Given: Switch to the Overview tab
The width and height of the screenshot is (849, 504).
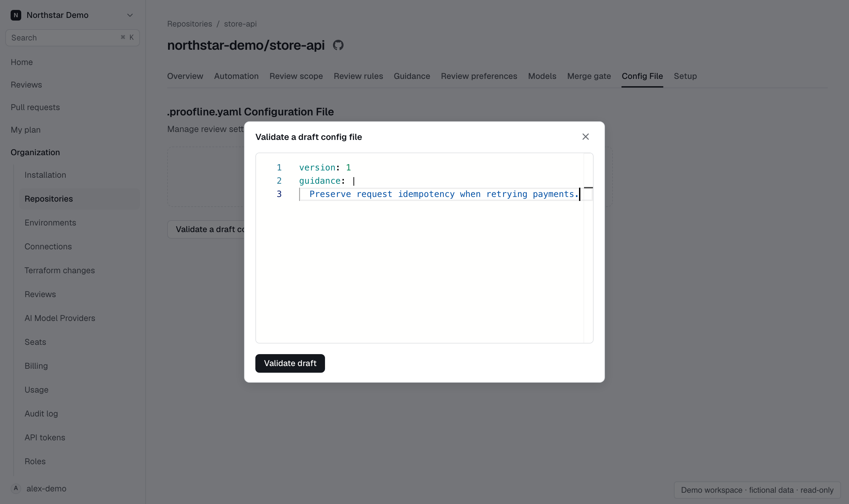Looking at the screenshot, I should 185,76.
